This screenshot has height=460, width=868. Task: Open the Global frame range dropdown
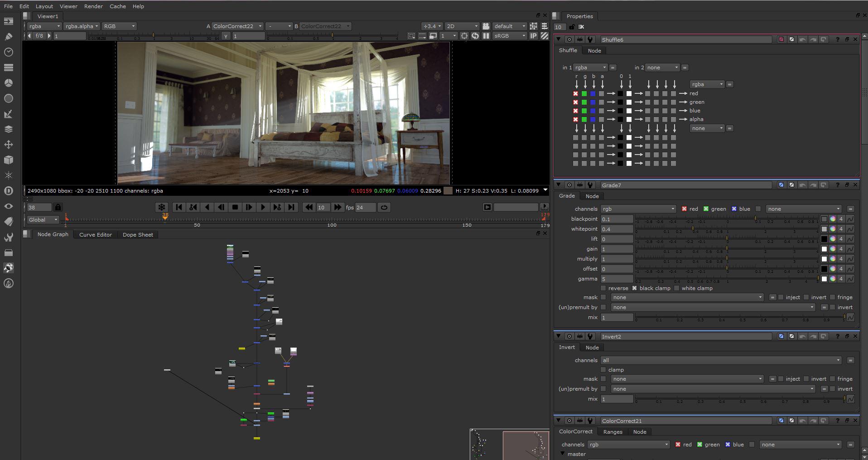(x=43, y=220)
